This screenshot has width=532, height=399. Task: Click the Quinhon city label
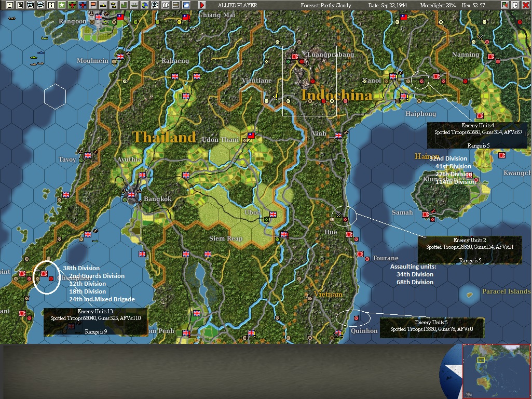click(364, 331)
